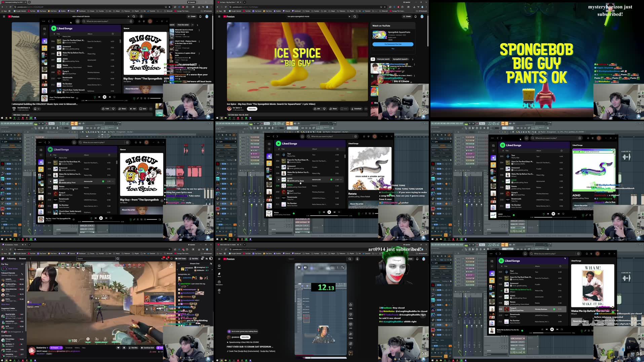644x362 pixels.
Task: Switch to the Browse tab on Twitch
Action: click(x=22, y=258)
